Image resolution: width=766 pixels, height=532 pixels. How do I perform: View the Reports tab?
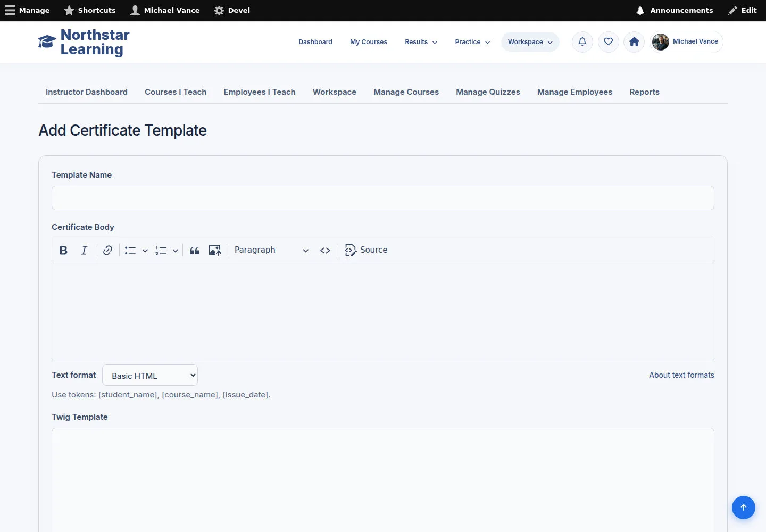645,92
